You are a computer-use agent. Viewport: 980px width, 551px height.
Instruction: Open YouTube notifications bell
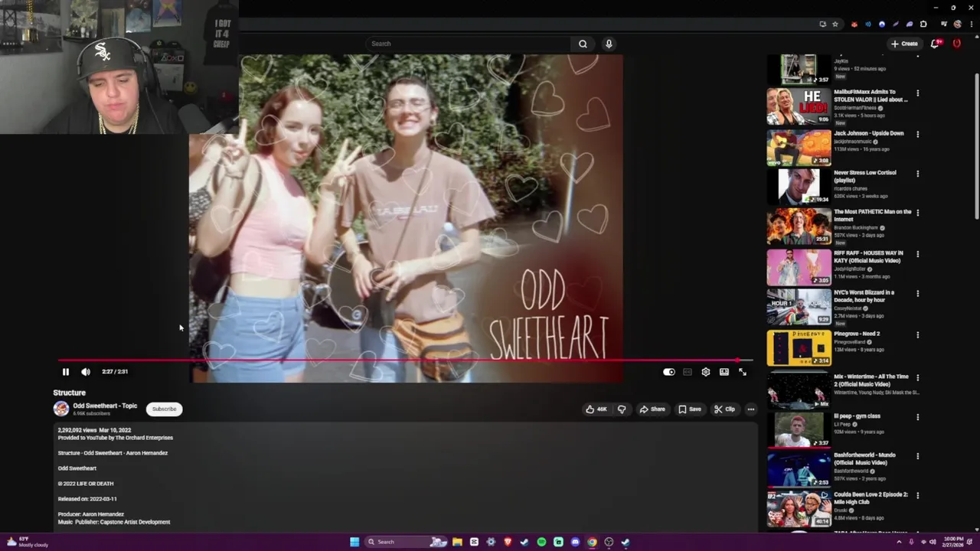pyautogui.click(x=935, y=44)
